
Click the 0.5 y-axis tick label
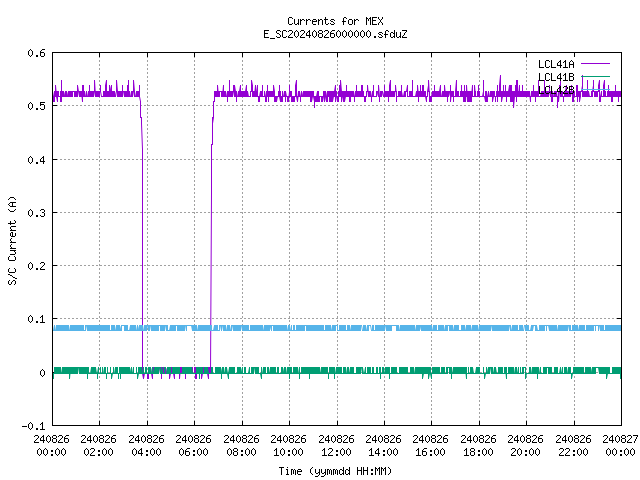36,106
